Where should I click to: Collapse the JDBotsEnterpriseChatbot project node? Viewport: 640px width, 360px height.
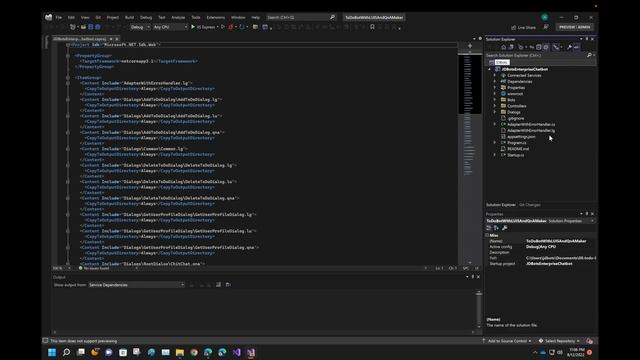490,69
